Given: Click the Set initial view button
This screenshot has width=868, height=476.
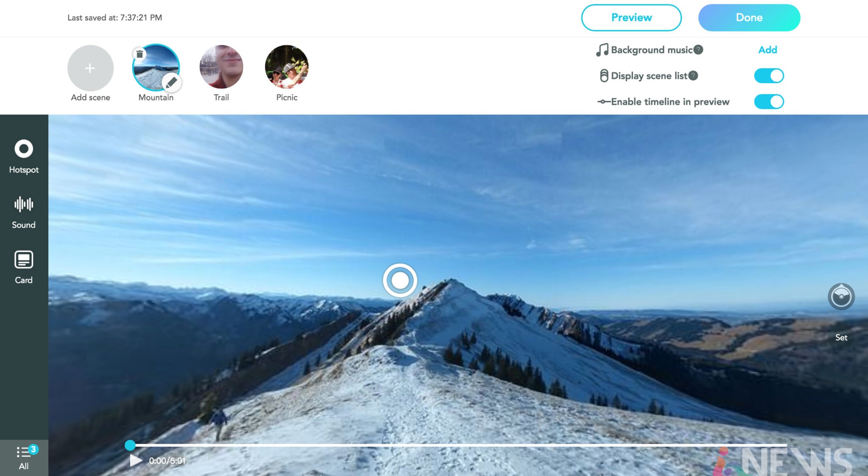Looking at the screenshot, I should coord(841,337).
